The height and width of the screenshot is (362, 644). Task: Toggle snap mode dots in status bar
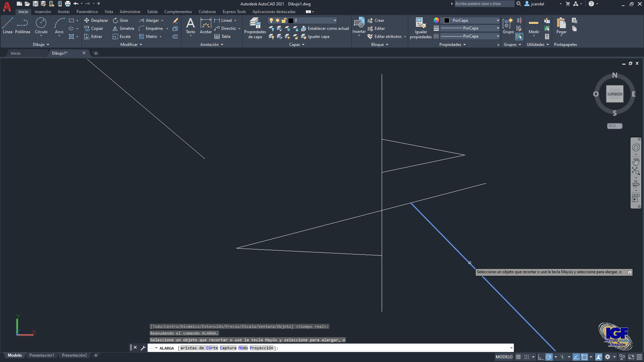(527, 357)
